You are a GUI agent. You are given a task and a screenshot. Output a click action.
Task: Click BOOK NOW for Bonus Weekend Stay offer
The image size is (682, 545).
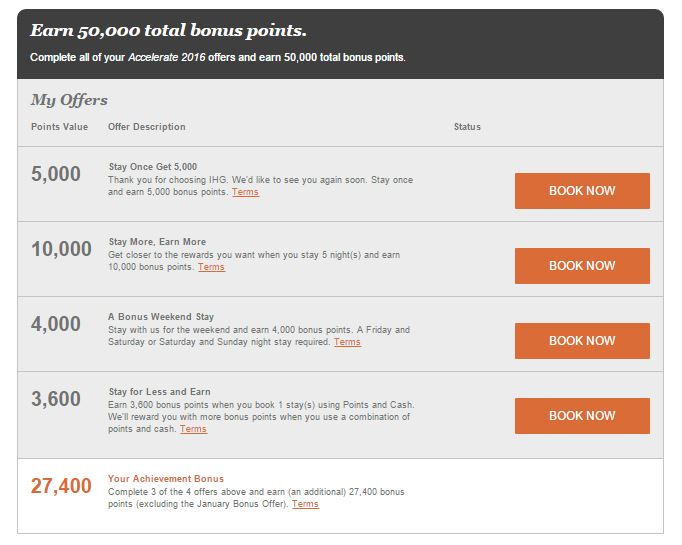[x=582, y=341]
